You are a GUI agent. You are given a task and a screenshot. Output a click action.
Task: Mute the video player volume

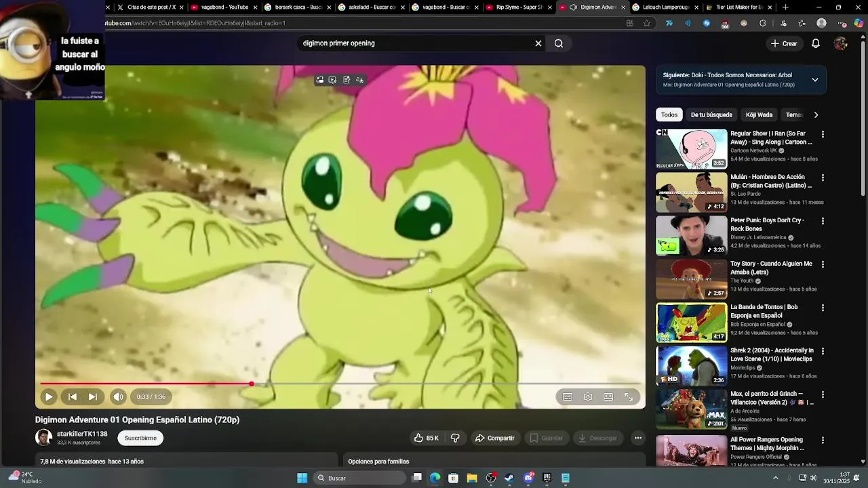(x=119, y=397)
